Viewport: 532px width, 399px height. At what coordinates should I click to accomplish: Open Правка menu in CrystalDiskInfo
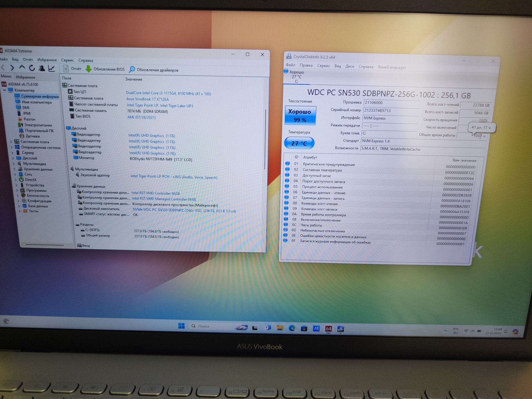click(x=306, y=65)
